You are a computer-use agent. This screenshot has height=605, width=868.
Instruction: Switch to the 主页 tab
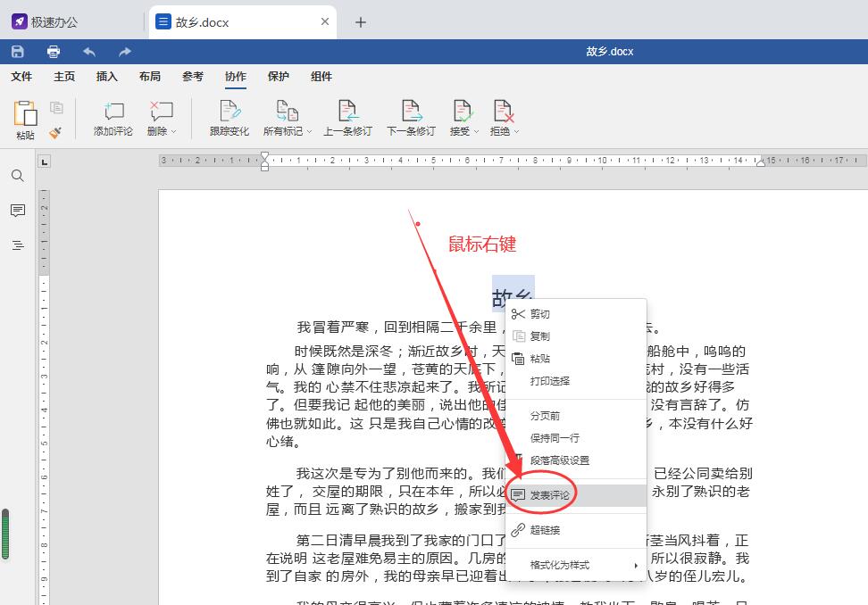pyautogui.click(x=64, y=77)
